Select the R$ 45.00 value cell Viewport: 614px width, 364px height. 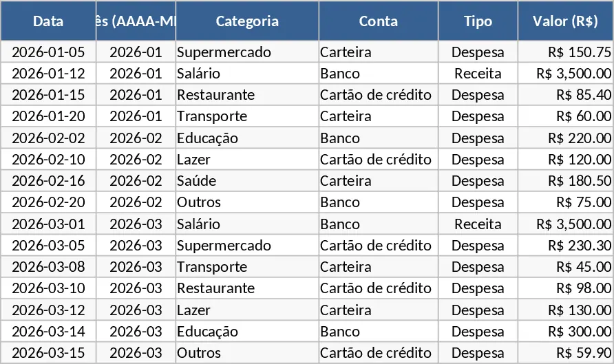pyautogui.click(x=565, y=267)
